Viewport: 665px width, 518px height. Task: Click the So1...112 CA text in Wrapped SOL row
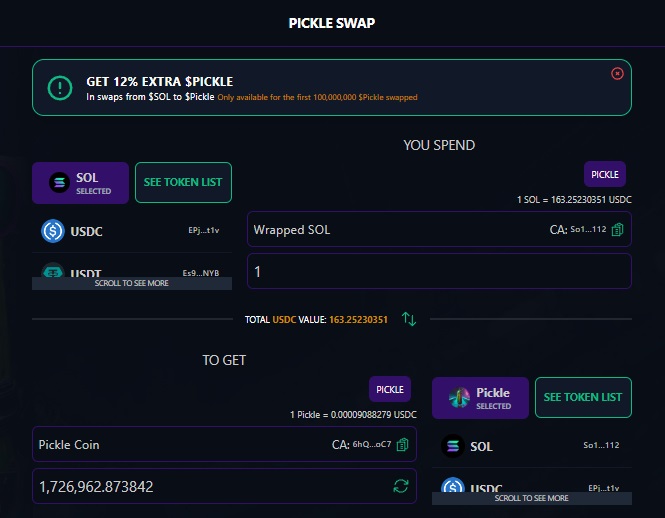[x=588, y=230]
